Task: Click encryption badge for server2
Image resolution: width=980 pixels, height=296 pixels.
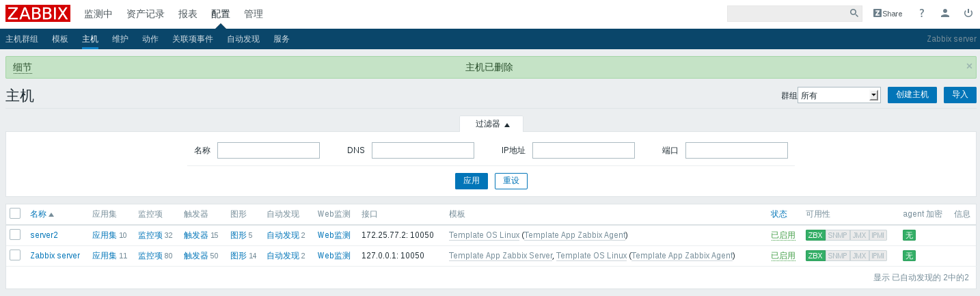Action: pos(909,235)
